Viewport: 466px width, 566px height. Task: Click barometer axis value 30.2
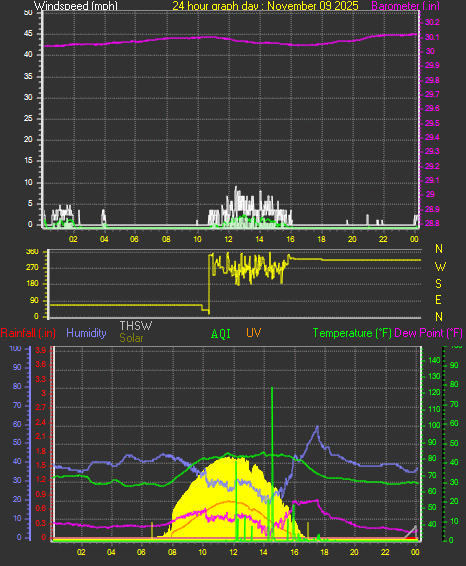[x=432, y=22]
